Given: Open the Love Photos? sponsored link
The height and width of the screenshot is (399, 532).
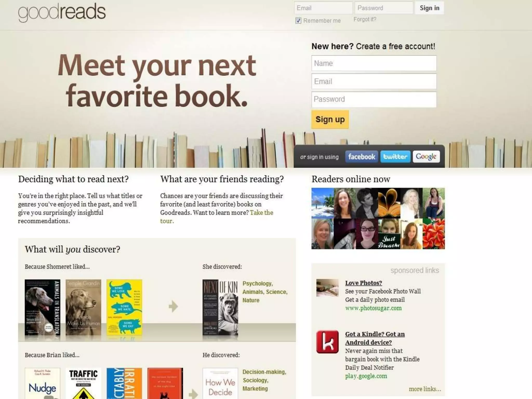Looking at the screenshot, I should [363, 283].
